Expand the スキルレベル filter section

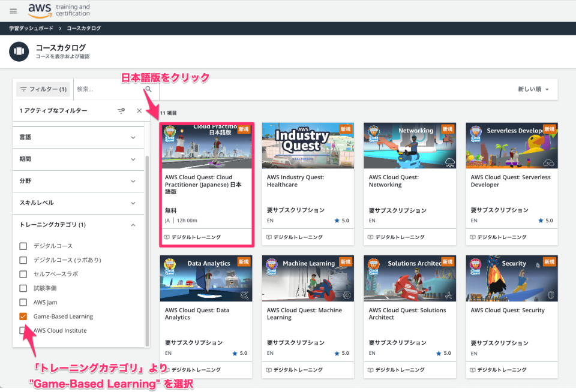(78, 203)
